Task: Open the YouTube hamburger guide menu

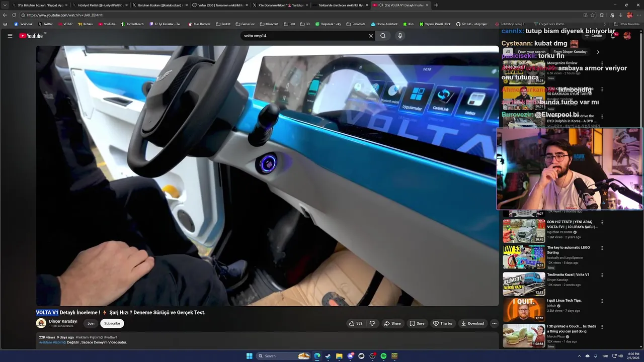Action: point(10,36)
